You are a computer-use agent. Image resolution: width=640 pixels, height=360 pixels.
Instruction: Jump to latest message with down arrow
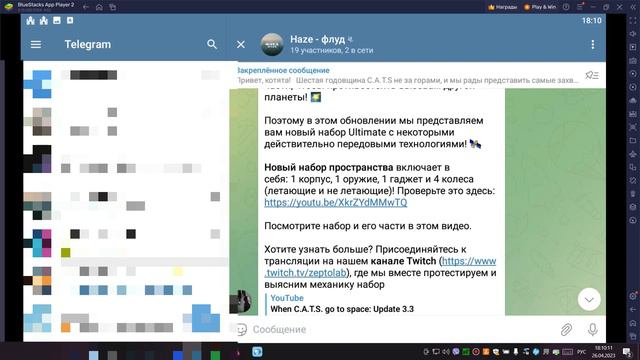[589, 300]
